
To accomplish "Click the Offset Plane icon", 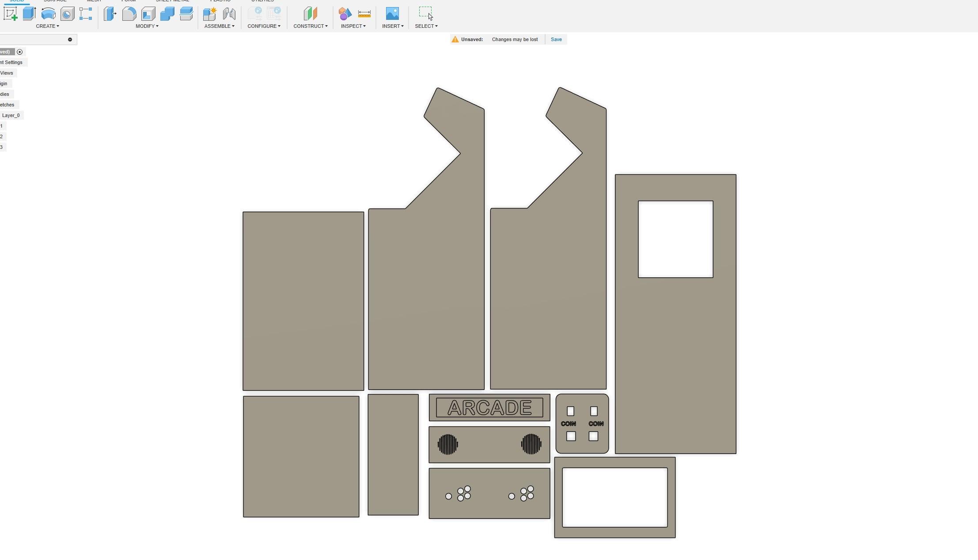I will 311,14.
